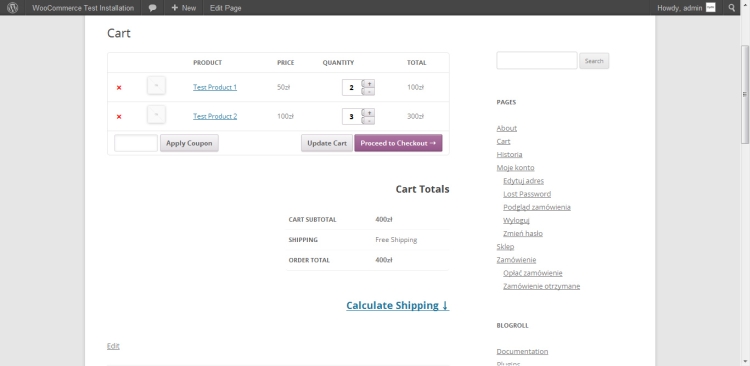Click the 300zł total for Test Product 2
The image size is (750, 366).
pos(415,116)
